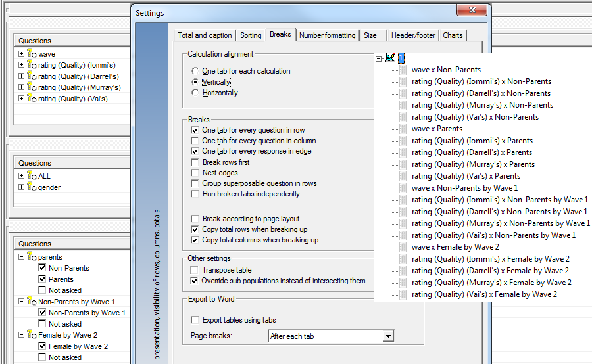Image resolution: width=592 pixels, height=364 pixels.
Task: Click table icon for rating (Quality) (Murray's) x Parents
Action: (x=403, y=164)
